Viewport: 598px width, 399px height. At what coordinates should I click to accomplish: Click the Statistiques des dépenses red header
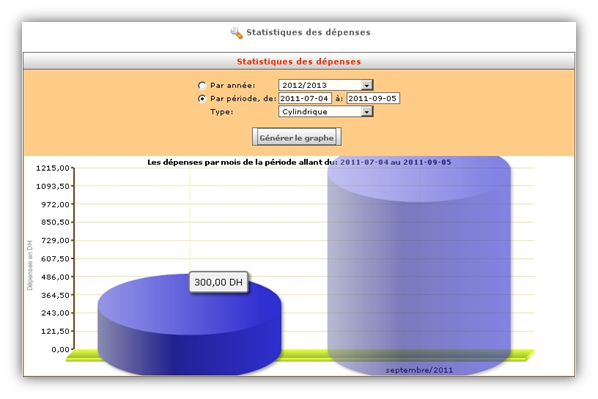coord(299,61)
